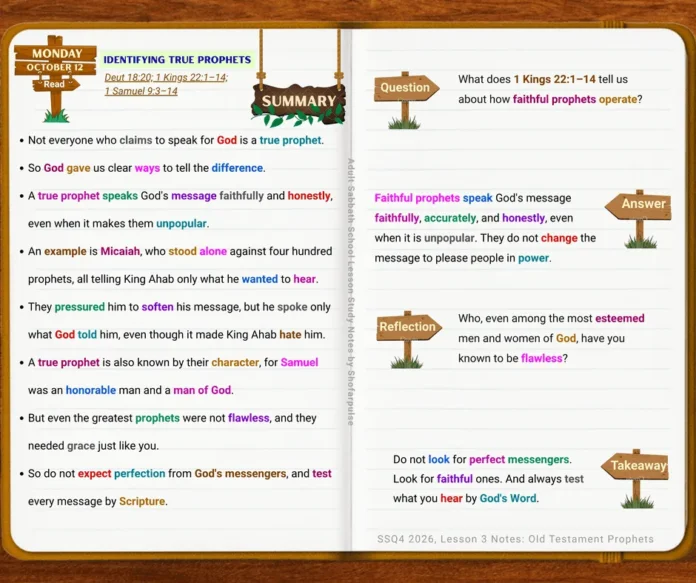
Task: Click "God's Word" in the takeaway
Action: pyautogui.click(x=508, y=498)
